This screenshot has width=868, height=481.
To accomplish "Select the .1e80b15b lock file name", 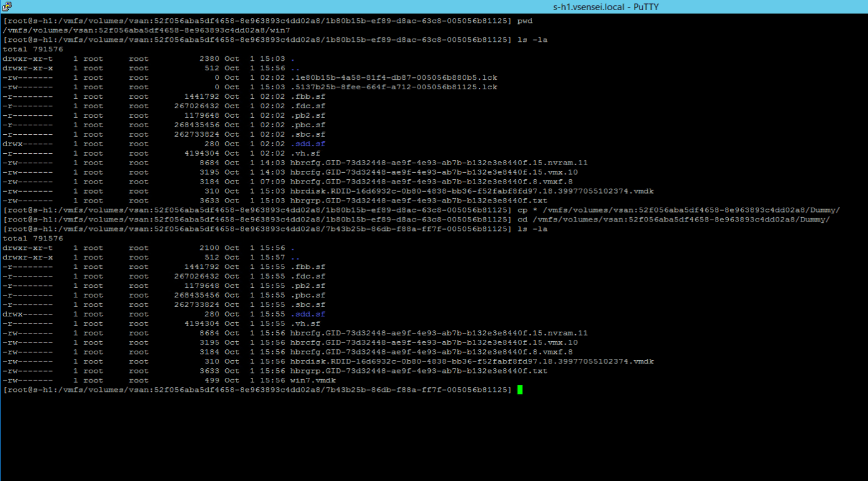I will (394, 78).
